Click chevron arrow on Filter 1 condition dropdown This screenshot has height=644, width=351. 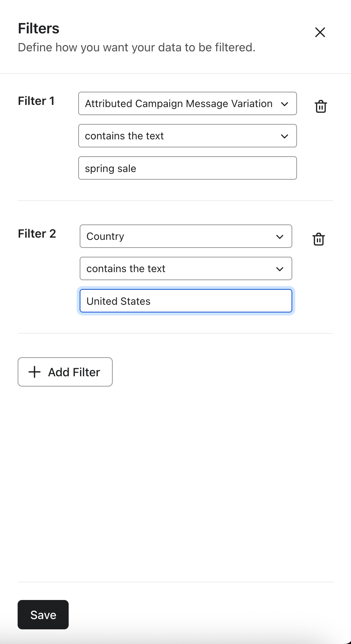click(x=285, y=136)
